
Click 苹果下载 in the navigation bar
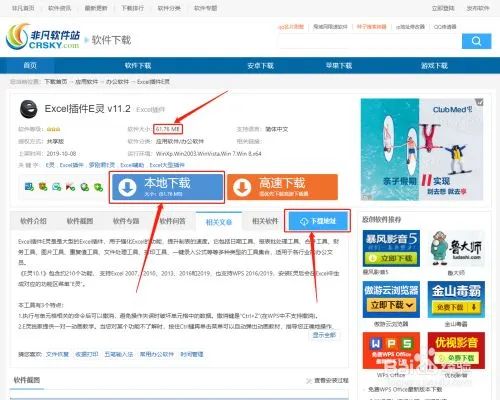point(339,66)
